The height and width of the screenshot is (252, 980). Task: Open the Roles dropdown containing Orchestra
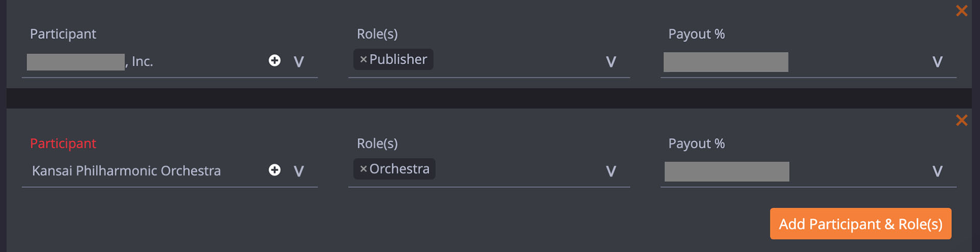point(611,171)
